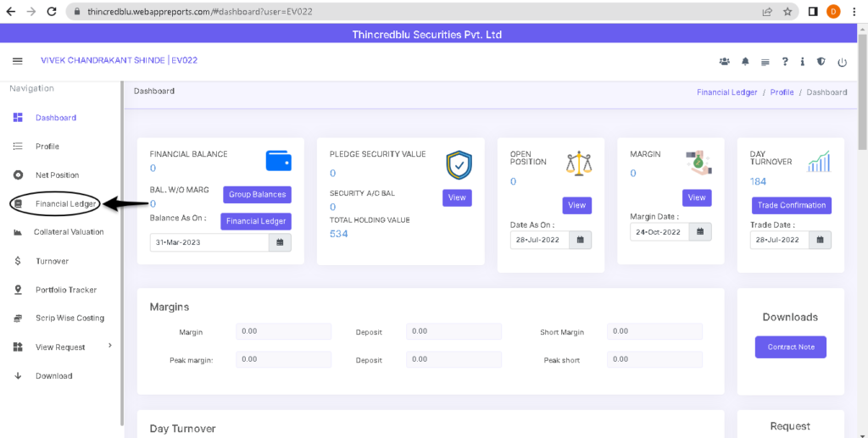Viewport: 868px width, 438px height.
Task: Open calendar picker for Margin Date
Action: tap(700, 232)
